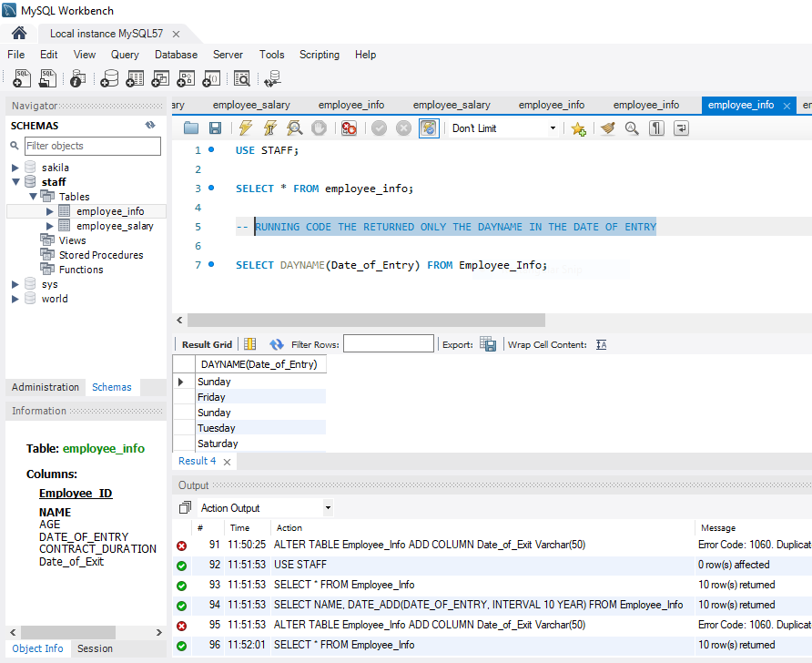This screenshot has width=812, height=663.
Task: Save the current SQL script
Action: coord(216,127)
